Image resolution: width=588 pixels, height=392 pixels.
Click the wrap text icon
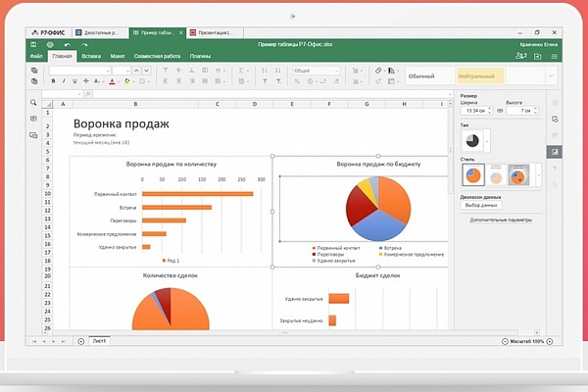pos(205,71)
